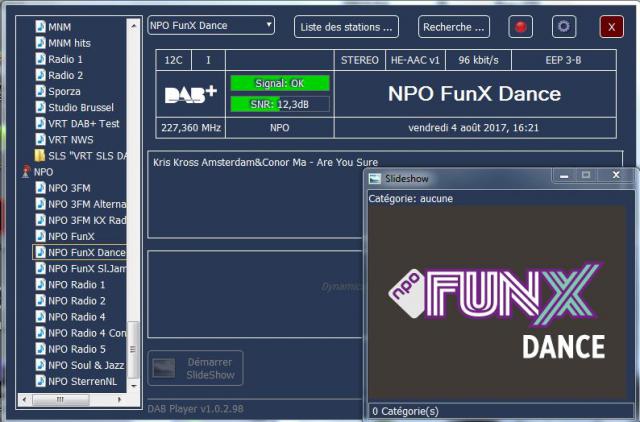Select the VRT DAB+ Test station icon
The height and width of the screenshot is (422, 640).
(x=40, y=123)
